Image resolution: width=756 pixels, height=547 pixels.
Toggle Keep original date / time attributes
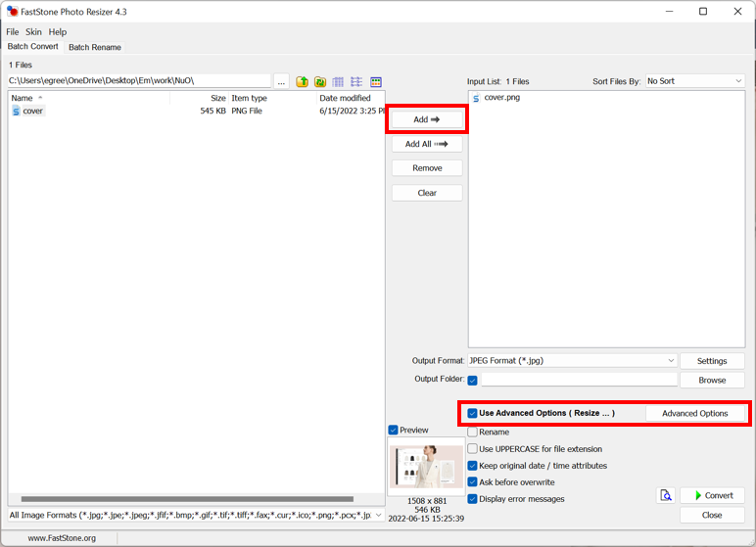point(472,466)
